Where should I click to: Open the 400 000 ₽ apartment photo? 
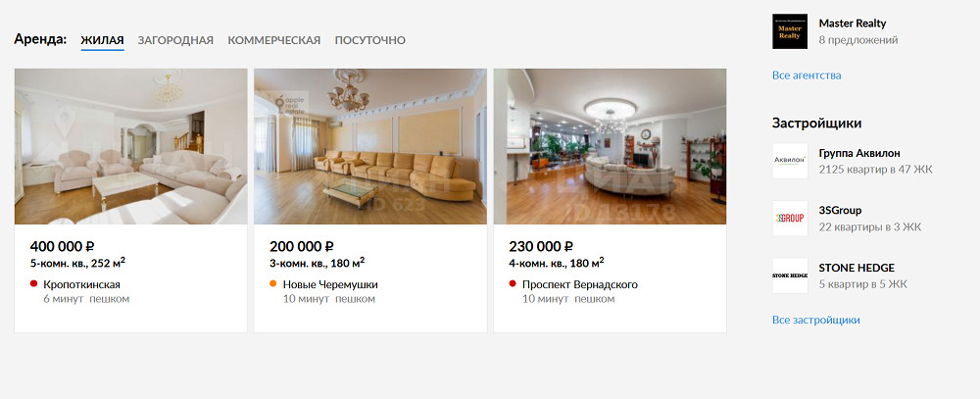click(130, 146)
